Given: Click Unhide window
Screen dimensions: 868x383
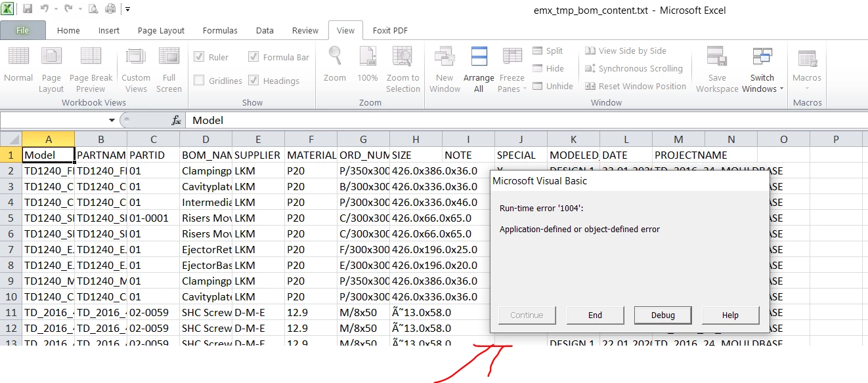Looking at the screenshot, I should [552, 86].
